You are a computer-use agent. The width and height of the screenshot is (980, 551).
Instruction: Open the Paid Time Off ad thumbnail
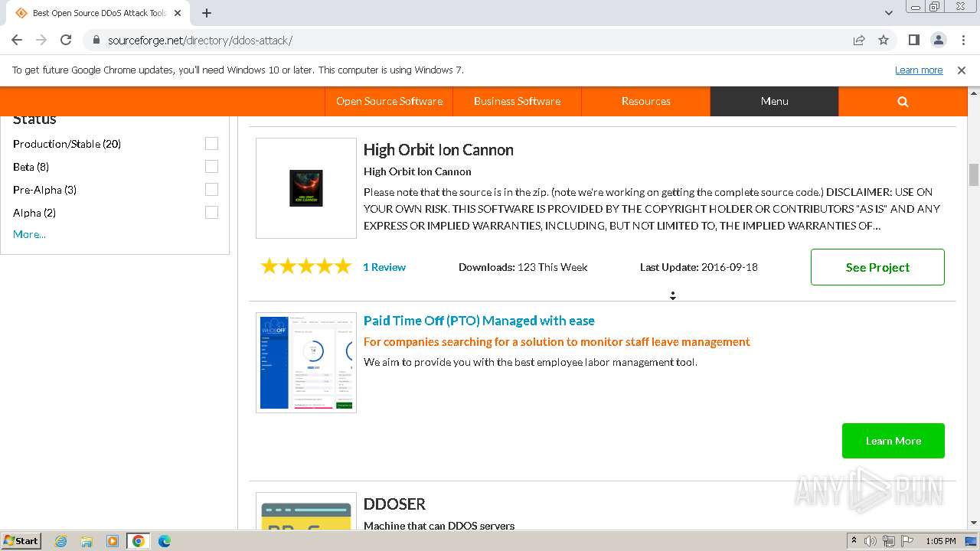[306, 363]
